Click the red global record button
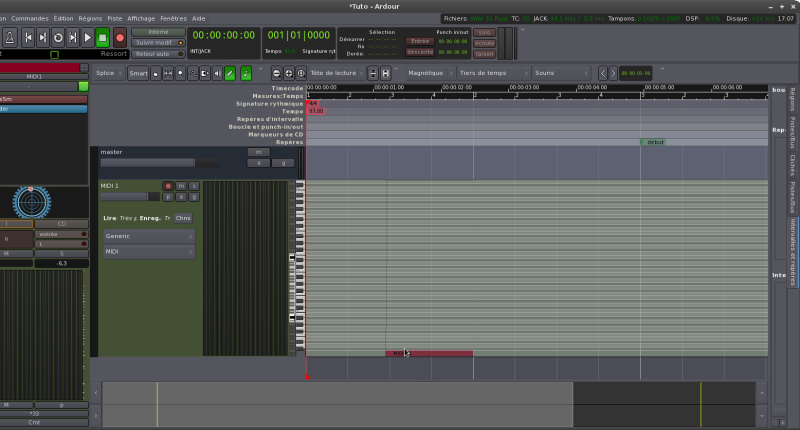 [119, 38]
